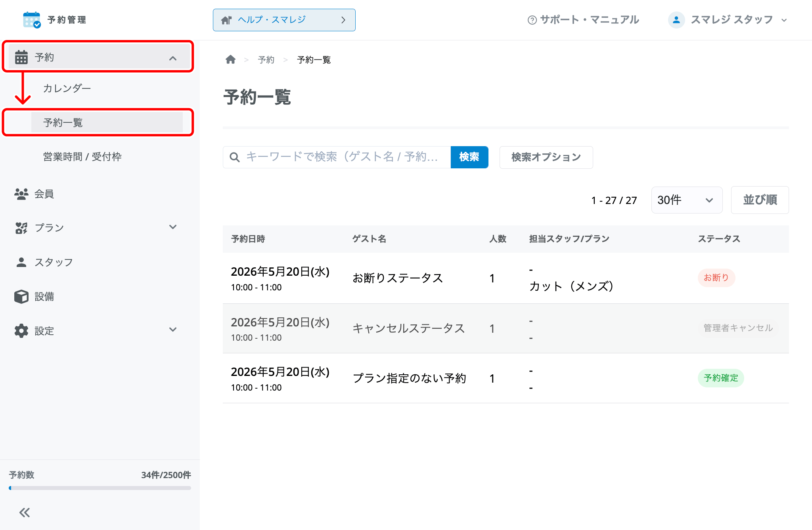This screenshot has width=812, height=530.
Task: Click the 予約数 usage progress bar
Action: 100,488
